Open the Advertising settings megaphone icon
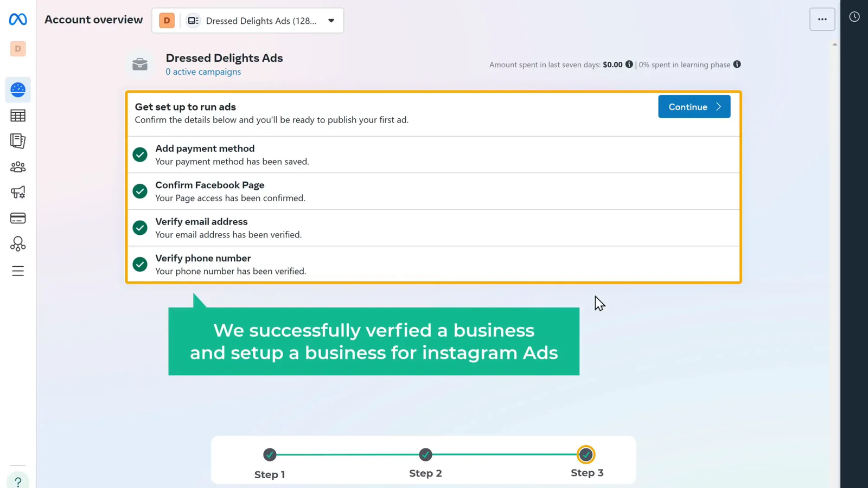Image resolution: width=868 pixels, height=488 pixels. pos(18,192)
